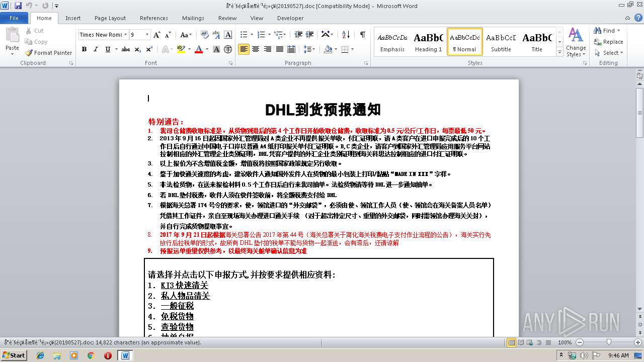The height and width of the screenshot is (362, 644).
Task: Click the Cut command
Action: 34,31
